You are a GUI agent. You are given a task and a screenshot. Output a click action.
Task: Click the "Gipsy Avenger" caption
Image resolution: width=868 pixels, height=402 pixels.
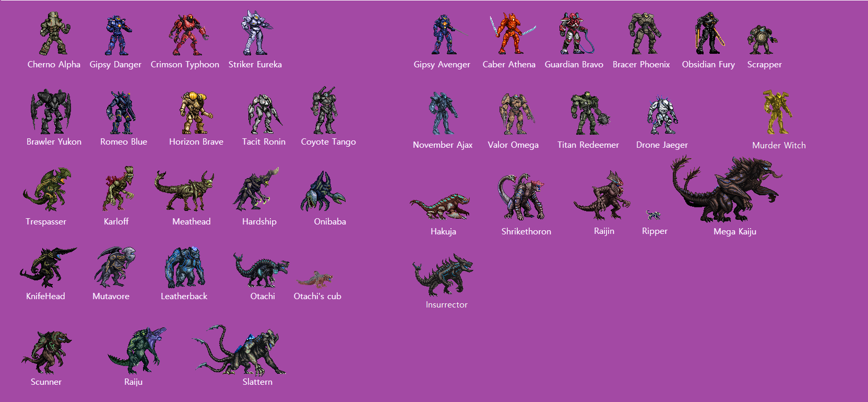coord(442,65)
